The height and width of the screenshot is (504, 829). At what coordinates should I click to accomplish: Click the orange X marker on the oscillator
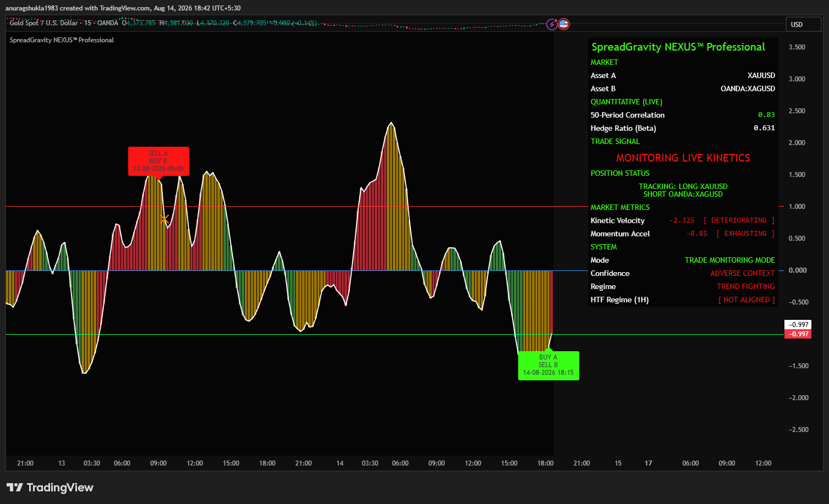[x=164, y=219]
